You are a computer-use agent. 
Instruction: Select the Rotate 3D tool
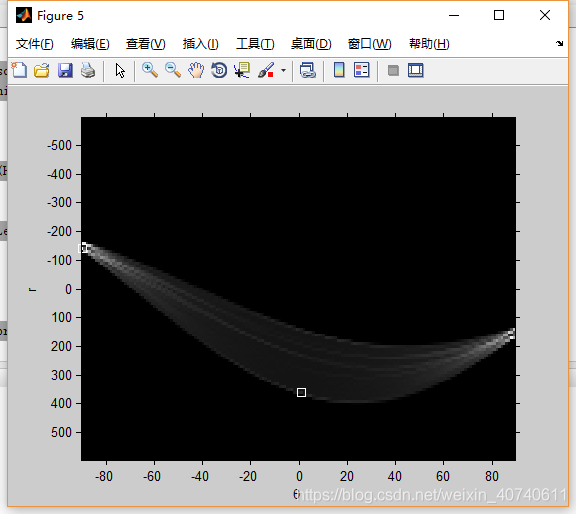(x=219, y=70)
